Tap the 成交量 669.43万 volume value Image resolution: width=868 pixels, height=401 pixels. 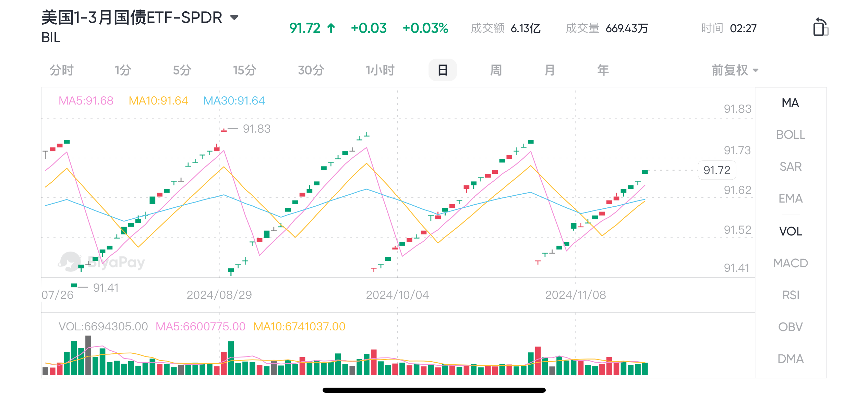click(607, 28)
